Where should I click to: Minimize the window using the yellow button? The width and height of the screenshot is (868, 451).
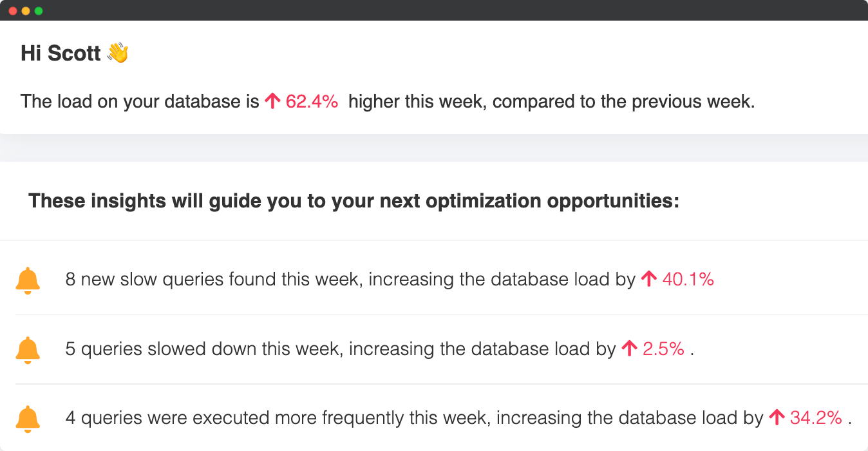(26, 11)
